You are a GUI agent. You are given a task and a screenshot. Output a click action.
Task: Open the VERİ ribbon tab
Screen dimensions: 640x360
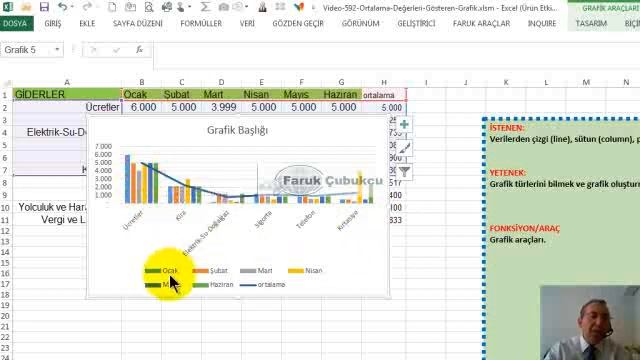247,24
